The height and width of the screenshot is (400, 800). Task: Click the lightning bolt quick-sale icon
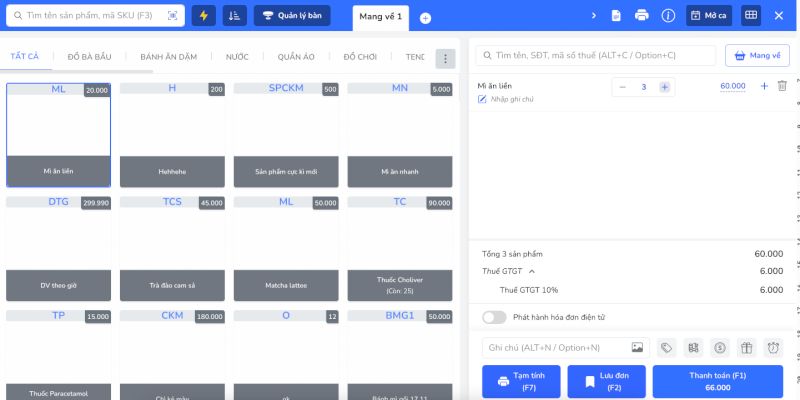[204, 16]
